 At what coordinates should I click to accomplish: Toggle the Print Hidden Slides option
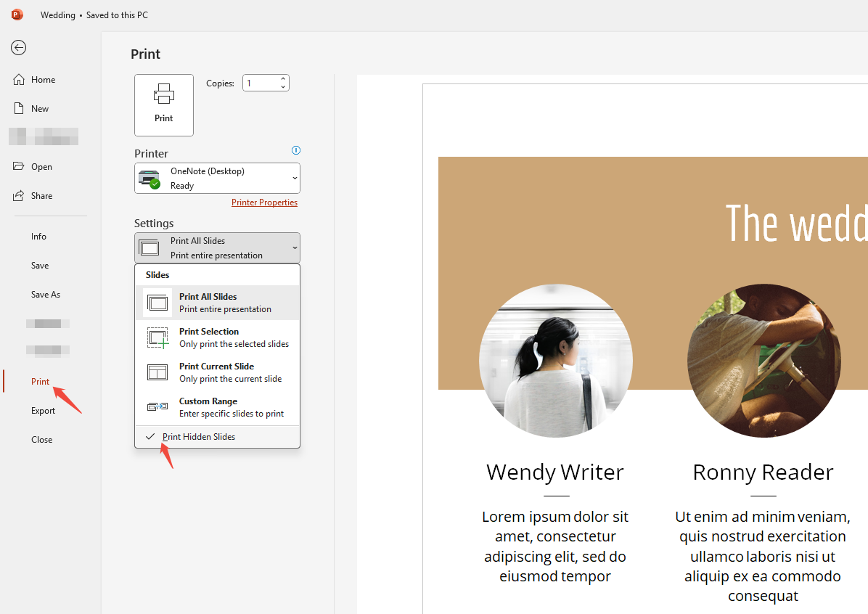tap(199, 436)
